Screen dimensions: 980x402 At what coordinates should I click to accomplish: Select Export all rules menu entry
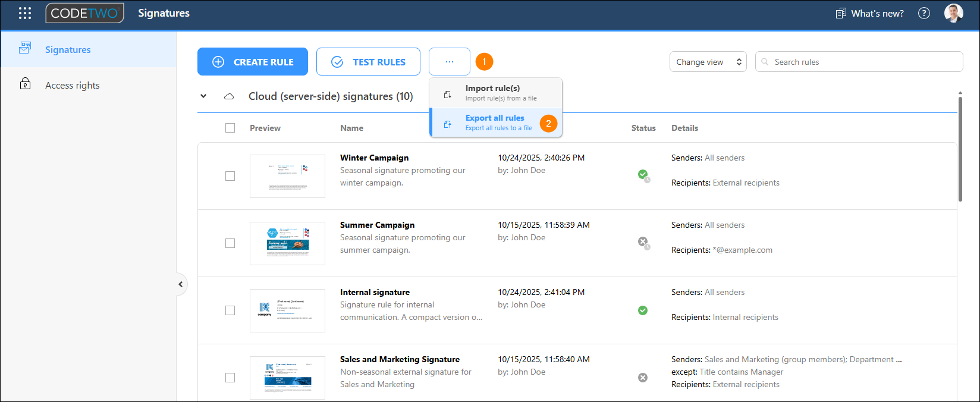coord(496,123)
